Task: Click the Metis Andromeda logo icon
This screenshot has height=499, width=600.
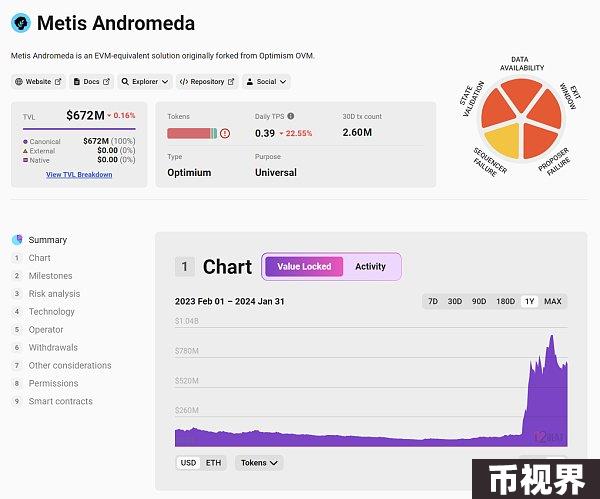Action: [21, 23]
